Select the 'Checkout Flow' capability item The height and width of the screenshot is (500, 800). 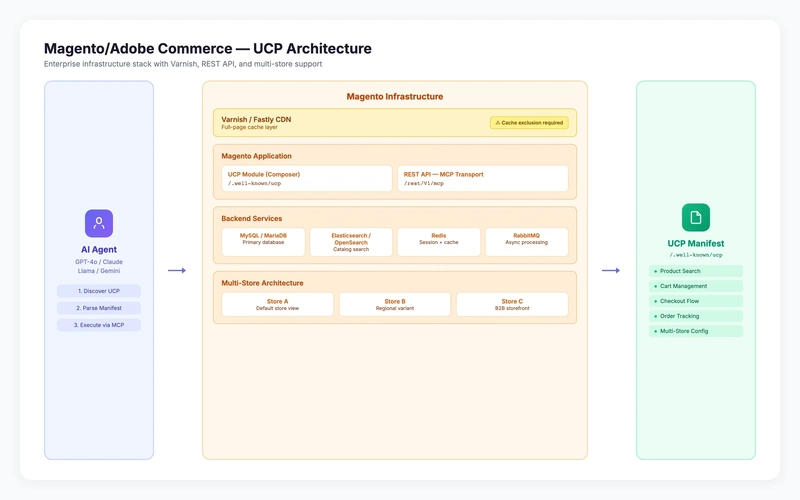tap(696, 301)
